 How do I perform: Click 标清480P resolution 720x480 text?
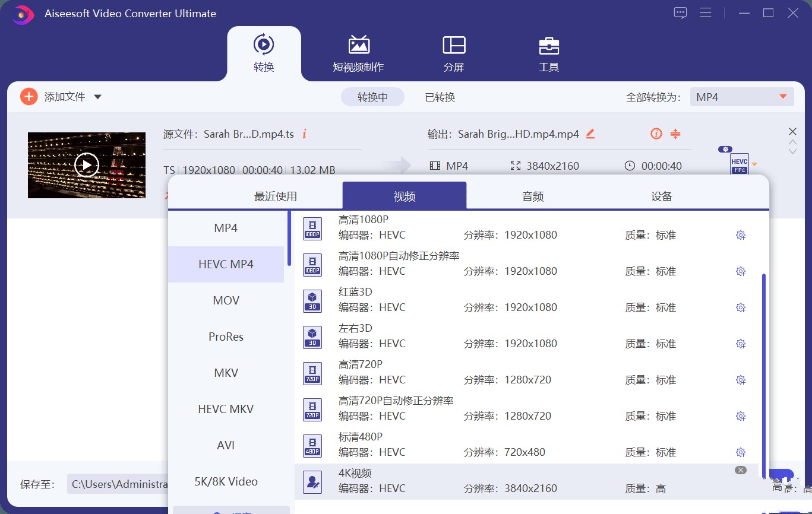[x=525, y=452]
